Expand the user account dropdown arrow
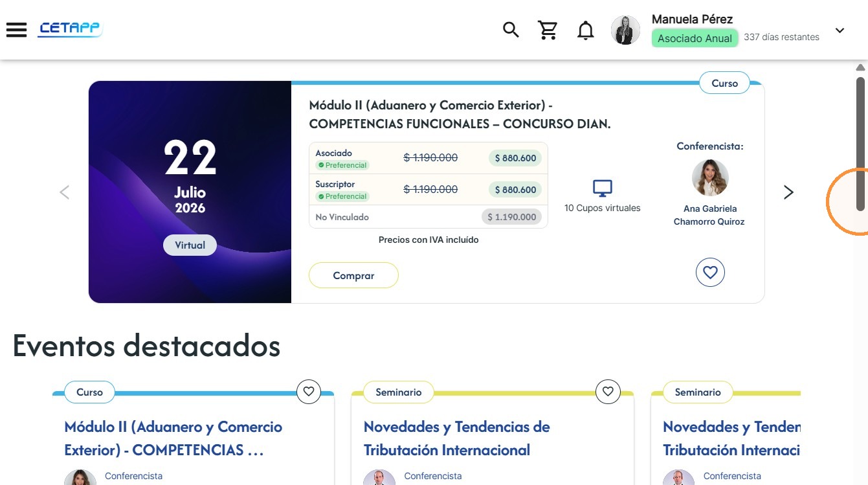 [x=840, y=30]
